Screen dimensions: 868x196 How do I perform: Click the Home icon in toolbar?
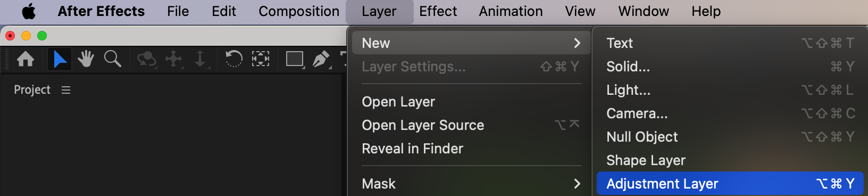coord(26,59)
